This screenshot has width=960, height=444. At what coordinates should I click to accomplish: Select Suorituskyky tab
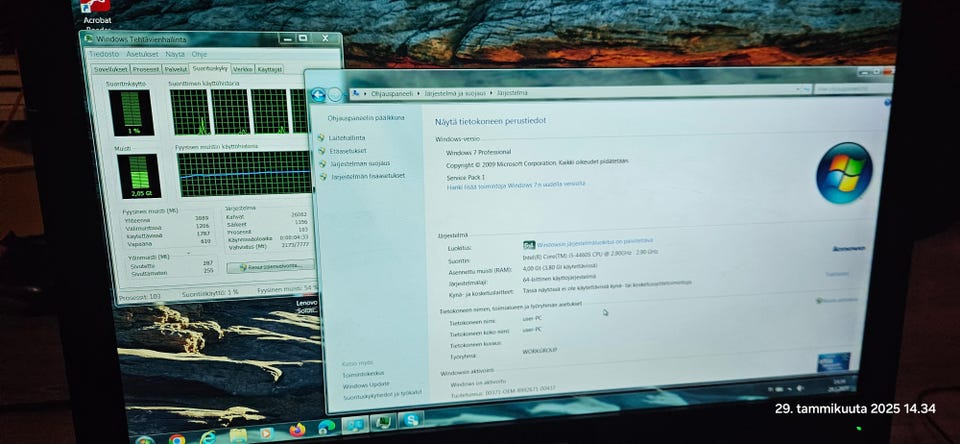pyautogui.click(x=210, y=68)
